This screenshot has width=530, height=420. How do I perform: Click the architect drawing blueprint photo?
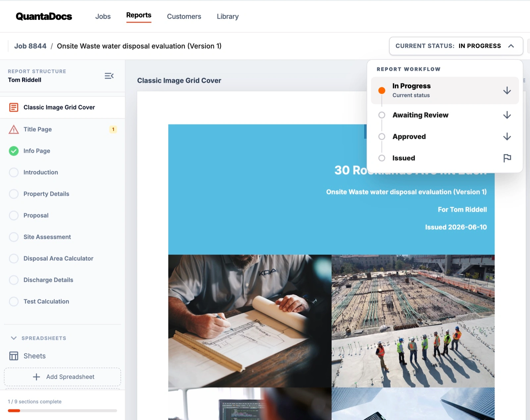pos(250,321)
